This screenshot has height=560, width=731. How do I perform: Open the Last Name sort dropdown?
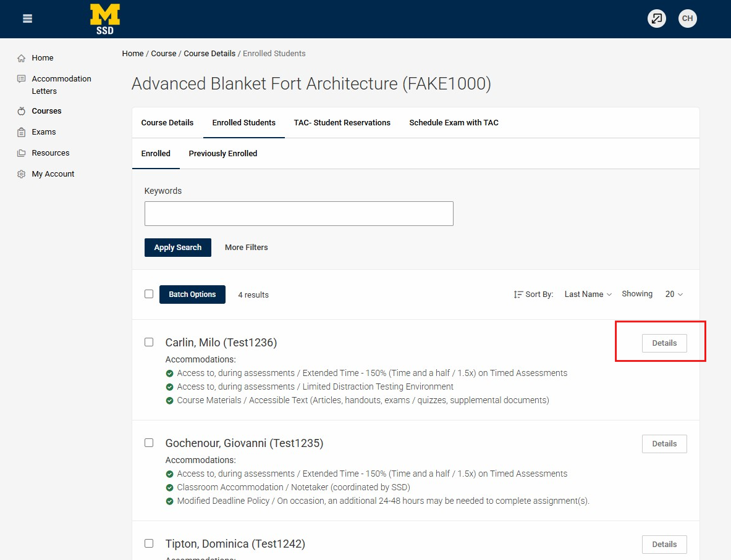pos(588,294)
